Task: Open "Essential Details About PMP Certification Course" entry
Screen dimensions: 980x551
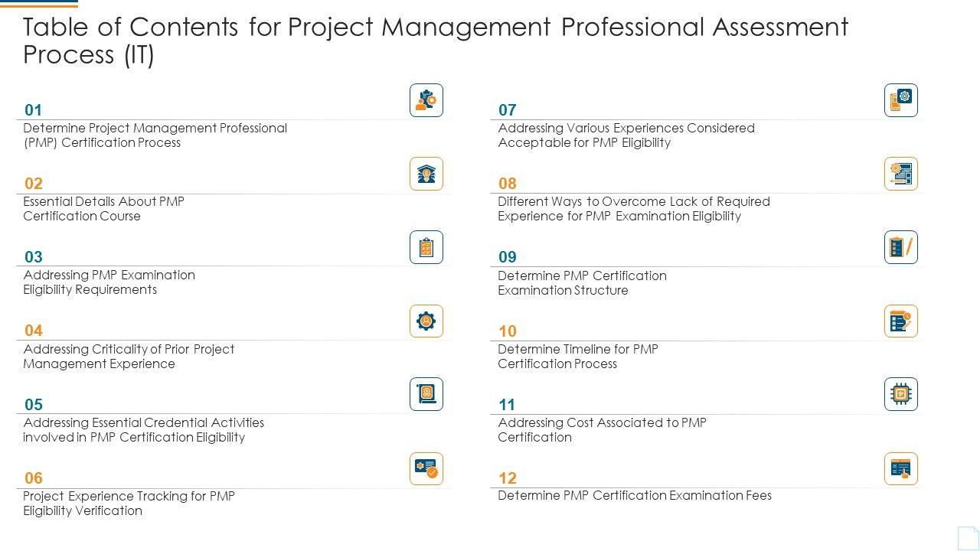Action: tap(103, 209)
